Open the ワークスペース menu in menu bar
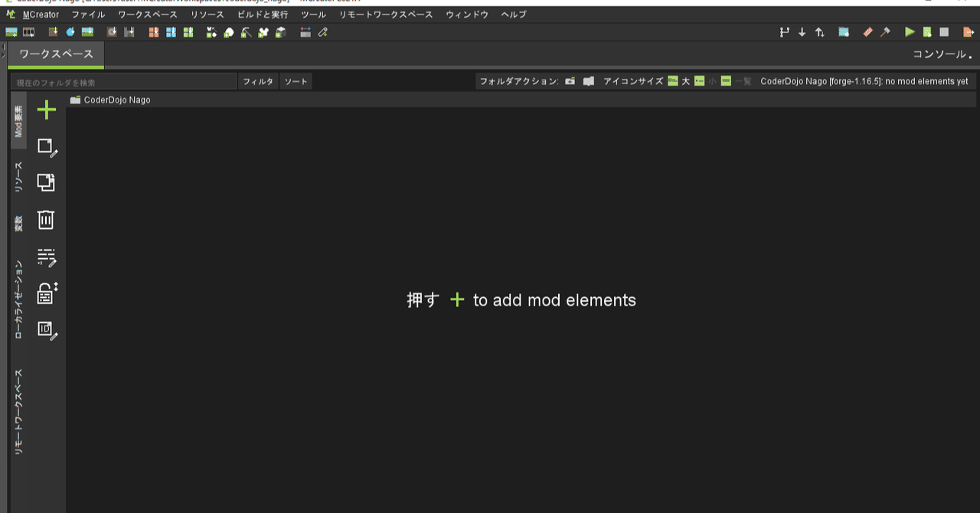The height and width of the screenshot is (513, 980). (148, 15)
